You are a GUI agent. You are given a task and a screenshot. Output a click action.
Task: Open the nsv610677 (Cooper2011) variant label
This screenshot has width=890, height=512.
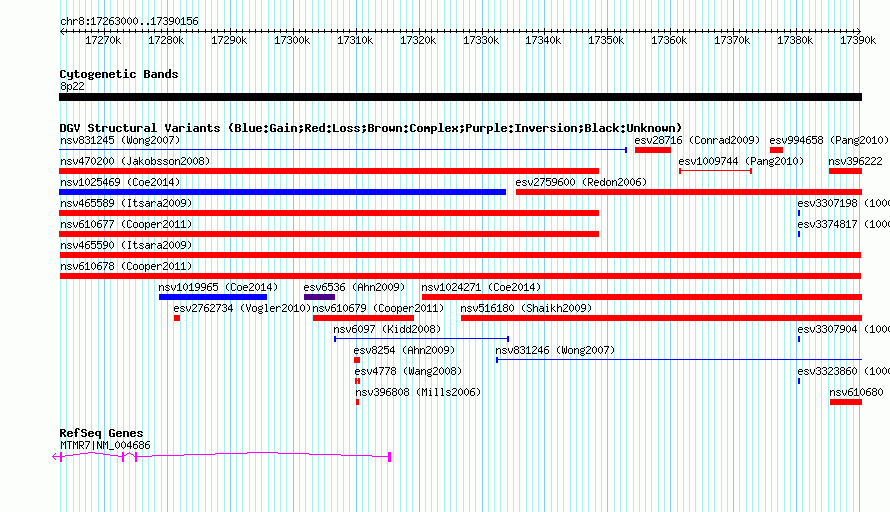[126, 224]
